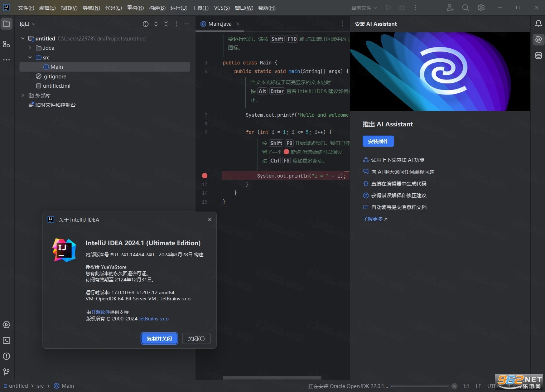Open more run actions vertical dots
This screenshot has height=392, width=545.
[x=415, y=8]
